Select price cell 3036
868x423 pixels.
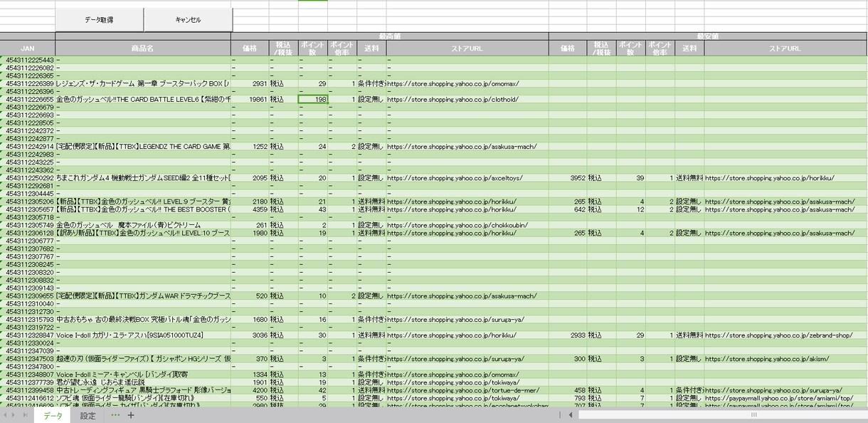click(250, 334)
